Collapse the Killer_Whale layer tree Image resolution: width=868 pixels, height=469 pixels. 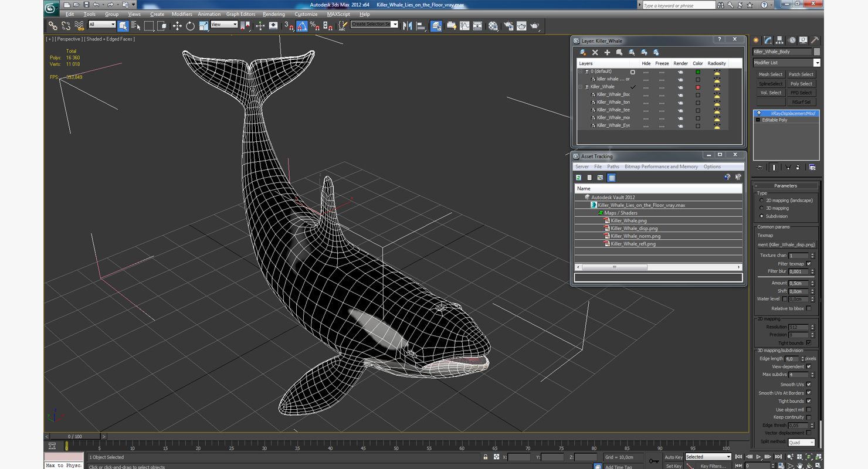pyautogui.click(x=581, y=87)
